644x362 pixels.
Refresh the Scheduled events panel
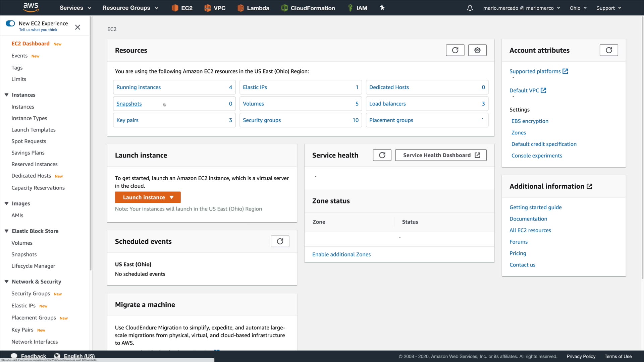[x=280, y=241]
